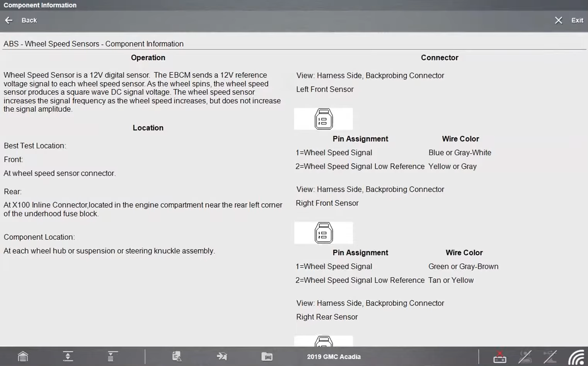Go back using the Back arrow icon

(9, 20)
